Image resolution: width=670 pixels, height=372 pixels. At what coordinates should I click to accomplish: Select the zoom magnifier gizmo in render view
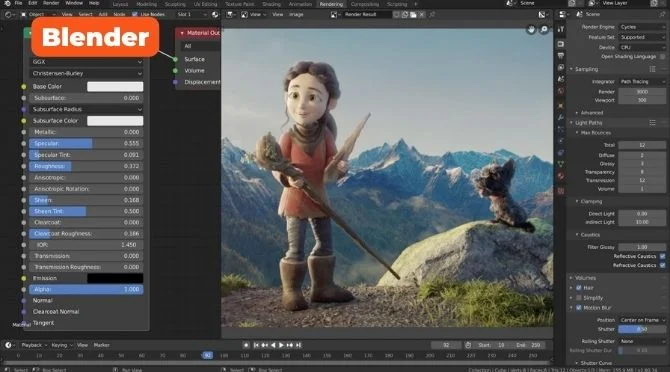(544, 29)
